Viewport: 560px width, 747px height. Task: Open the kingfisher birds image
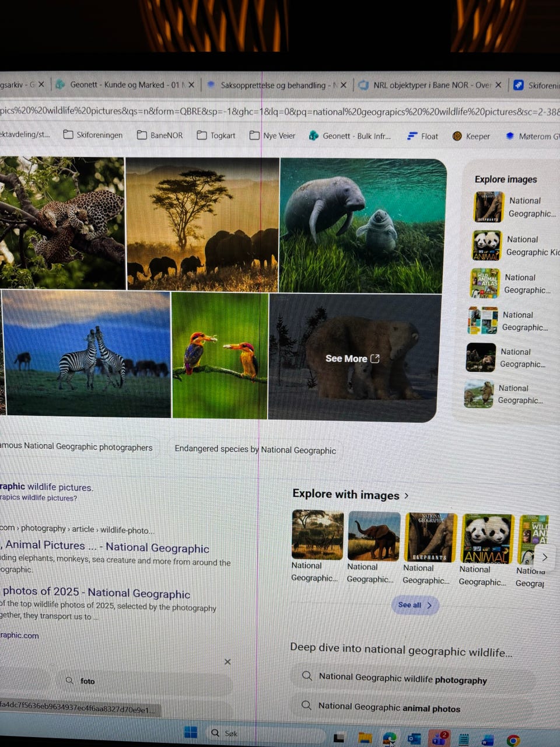[220, 355]
